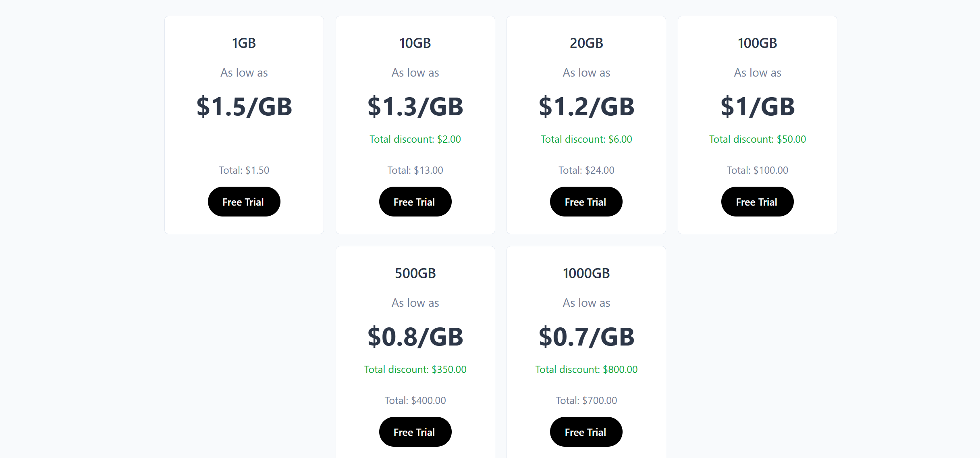The height and width of the screenshot is (458, 980).
Task: Click the Total discount: $2.00 text
Action: click(415, 139)
